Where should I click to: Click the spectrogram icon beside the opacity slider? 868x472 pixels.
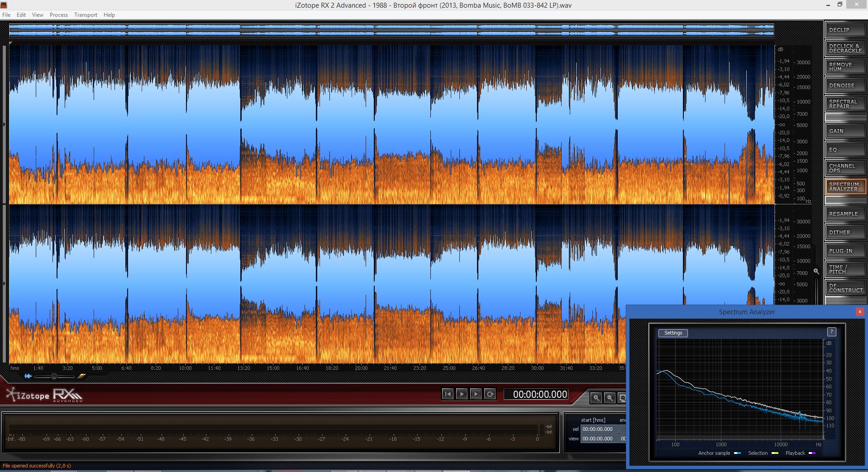click(x=81, y=376)
